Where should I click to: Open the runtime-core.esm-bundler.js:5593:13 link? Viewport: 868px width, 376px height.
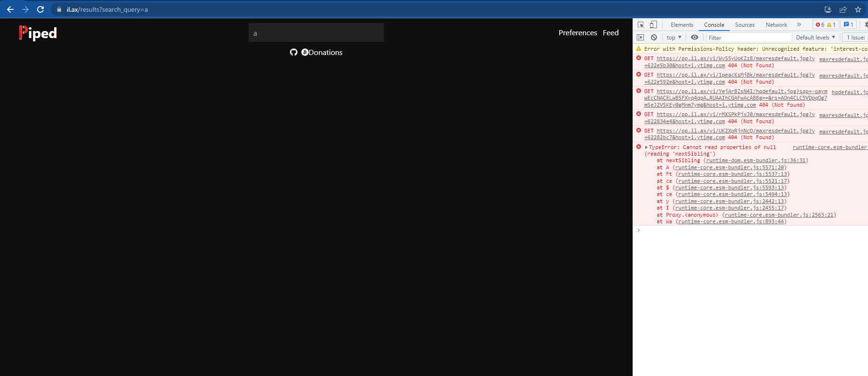point(729,188)
